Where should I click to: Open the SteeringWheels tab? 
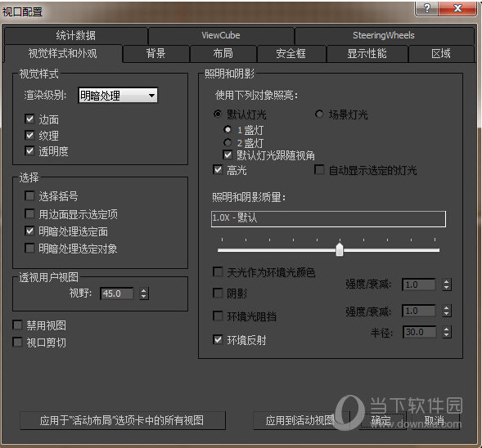[x=384, y=36]
